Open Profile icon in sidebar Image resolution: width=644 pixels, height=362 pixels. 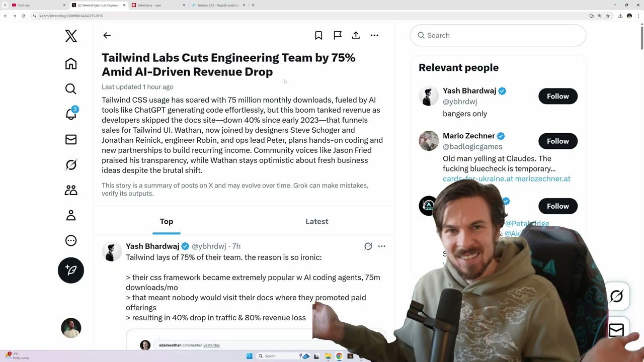pyautogui.click(x=71, y=215)
